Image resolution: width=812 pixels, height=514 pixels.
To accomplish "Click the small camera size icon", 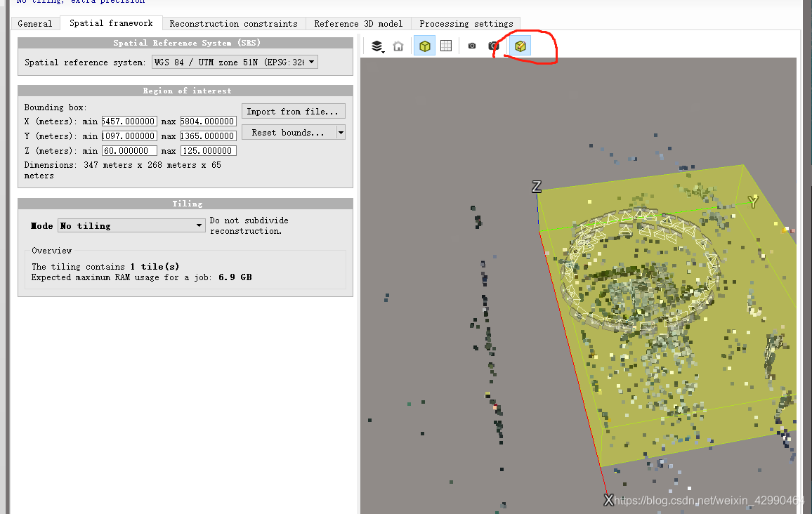I will coord(472,46).
